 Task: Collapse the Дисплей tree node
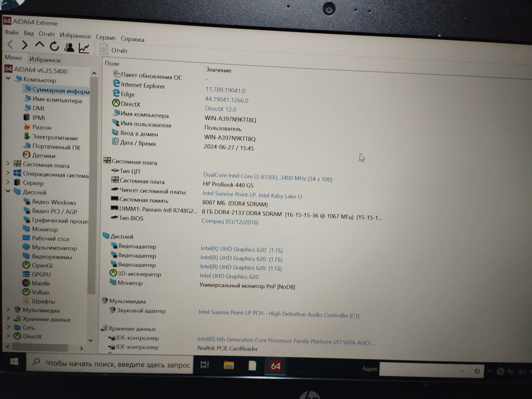[8, 191]
